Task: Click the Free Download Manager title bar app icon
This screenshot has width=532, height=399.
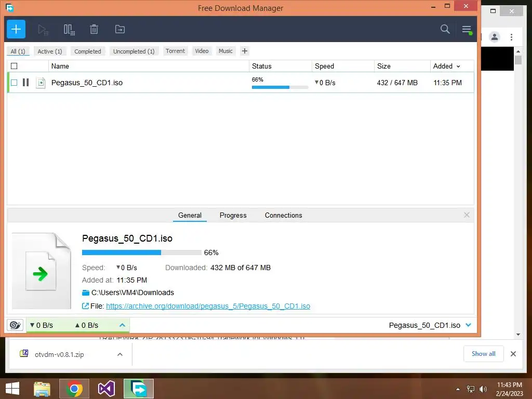Action: pyautogui.click(x=9, y=7)
